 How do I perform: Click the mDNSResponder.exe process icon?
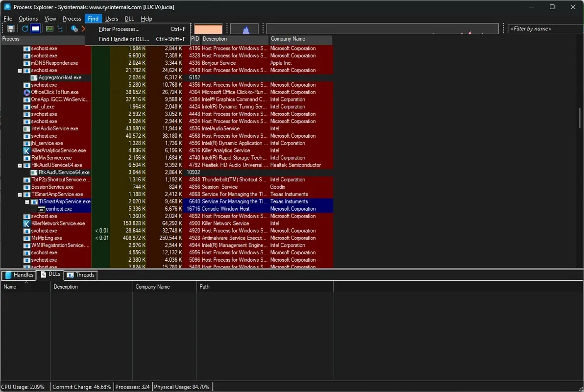pos(27,63)
